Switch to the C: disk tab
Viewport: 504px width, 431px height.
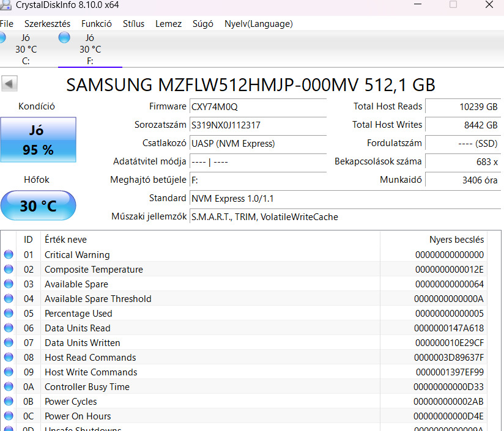(26, 49)
